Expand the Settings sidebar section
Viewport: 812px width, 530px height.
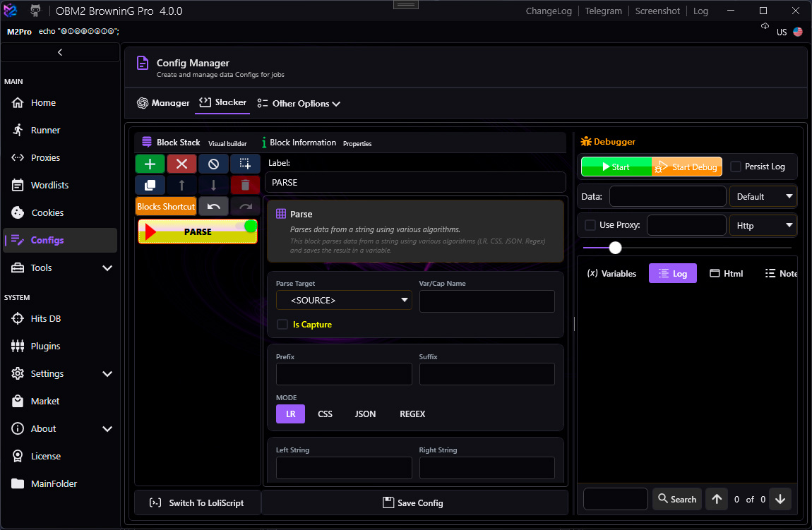[x=60, y=374]
